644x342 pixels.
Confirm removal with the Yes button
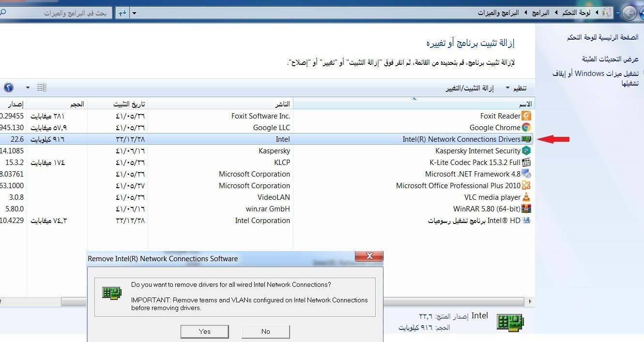tap(204, 331)
